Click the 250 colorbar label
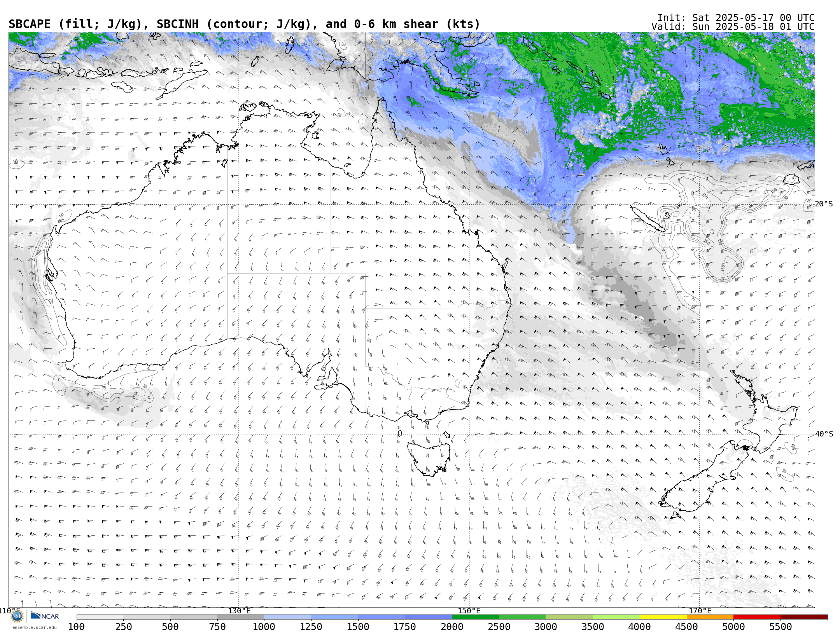 pos(123,627)
